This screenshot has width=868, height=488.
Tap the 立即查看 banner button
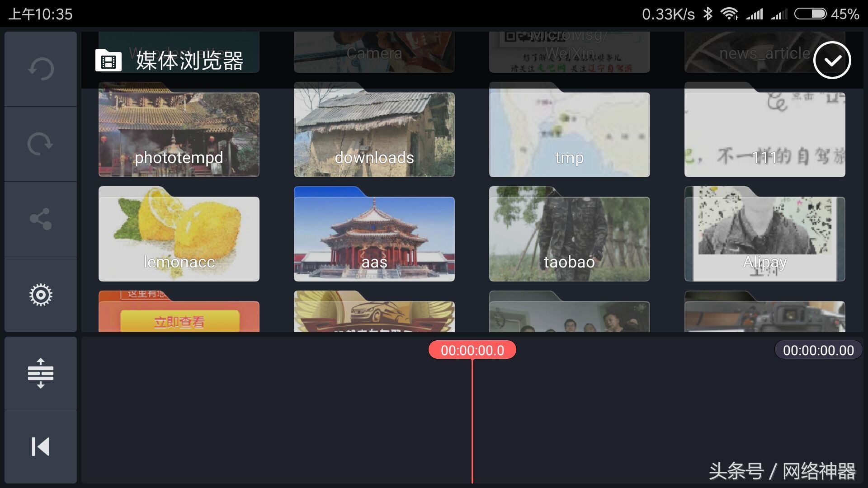(x=179, y=322)
